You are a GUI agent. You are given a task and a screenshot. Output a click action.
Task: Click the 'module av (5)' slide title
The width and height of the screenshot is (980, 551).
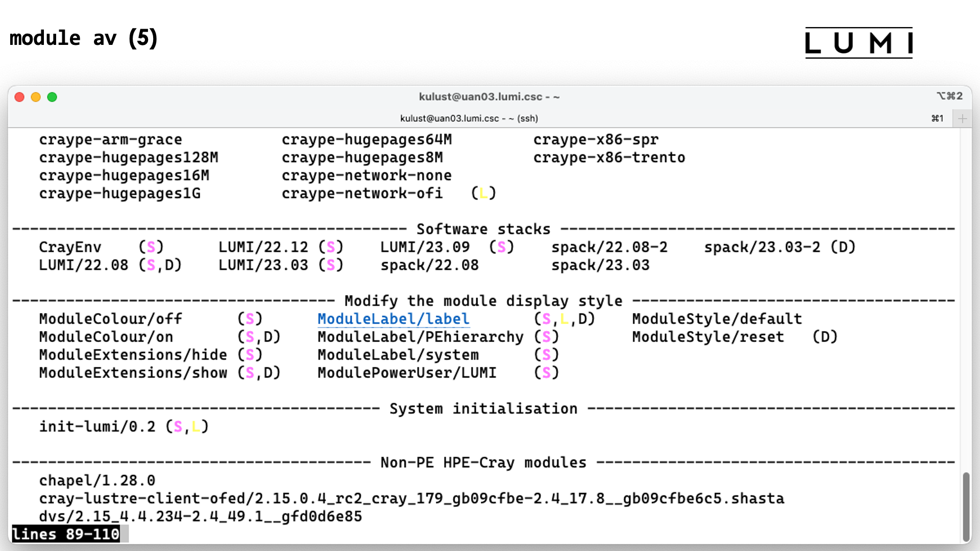(x=84, y=38)
